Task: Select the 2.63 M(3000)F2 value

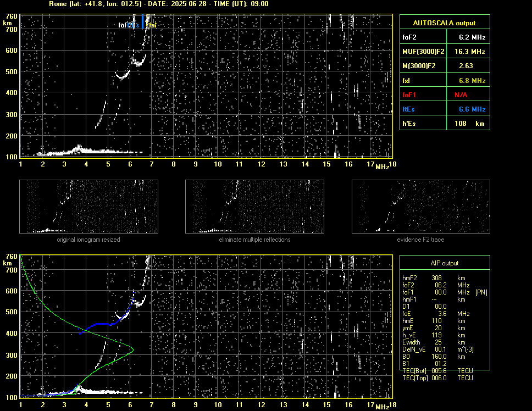Action: [x=466, y=66]
